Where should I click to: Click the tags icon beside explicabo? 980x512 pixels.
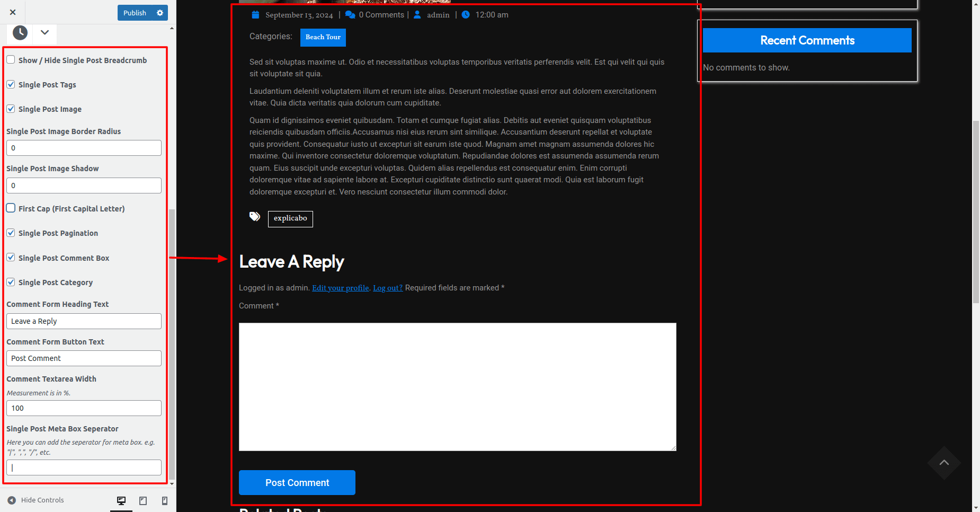(x=255, y=216)
